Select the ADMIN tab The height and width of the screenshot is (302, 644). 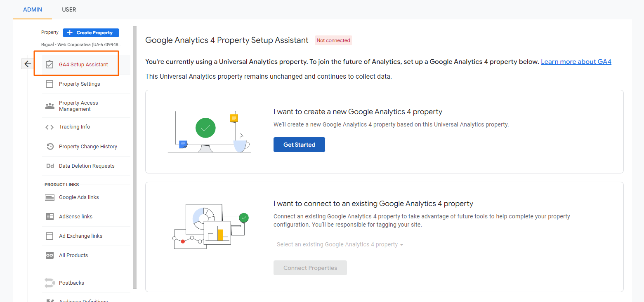[32, 9]
